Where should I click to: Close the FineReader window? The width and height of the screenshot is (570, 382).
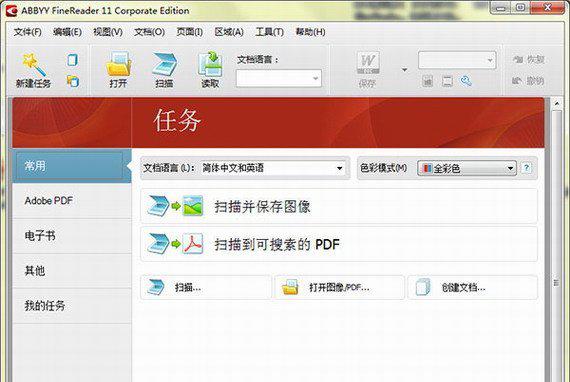tap(548, 7)
